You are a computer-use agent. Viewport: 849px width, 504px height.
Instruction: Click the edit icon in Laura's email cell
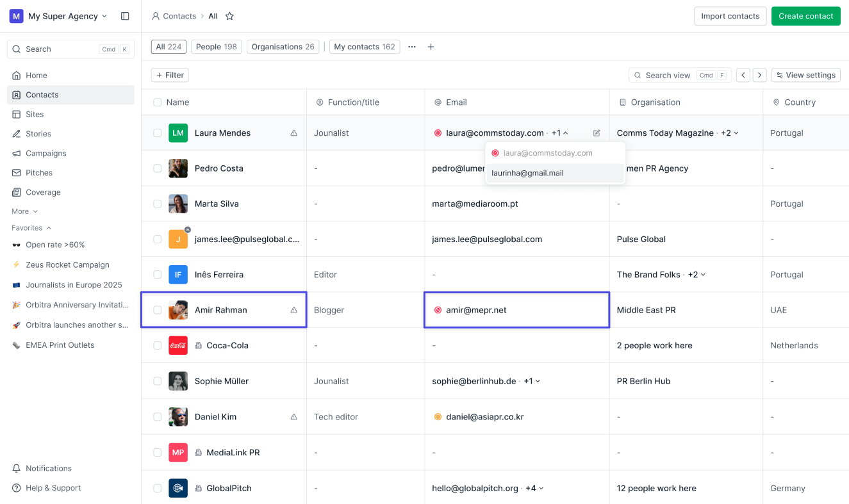tap(597, 133)
